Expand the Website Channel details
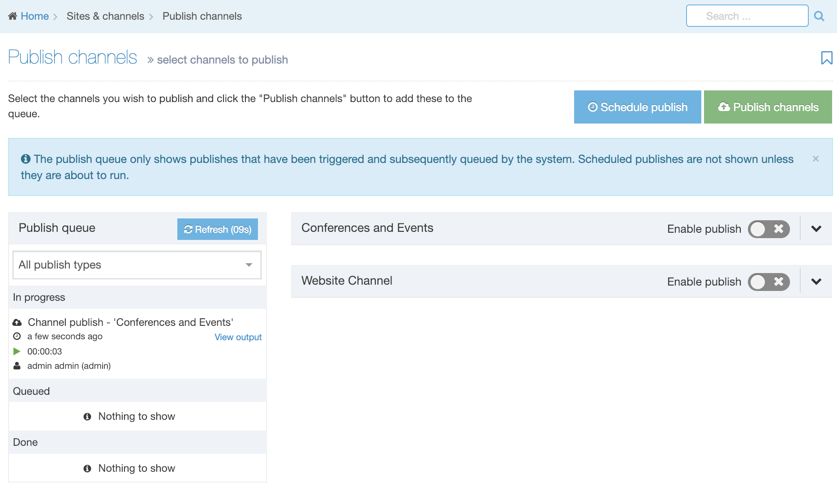Image resolution: width=837 pixels, height=504 pixels. coord(816,282)
